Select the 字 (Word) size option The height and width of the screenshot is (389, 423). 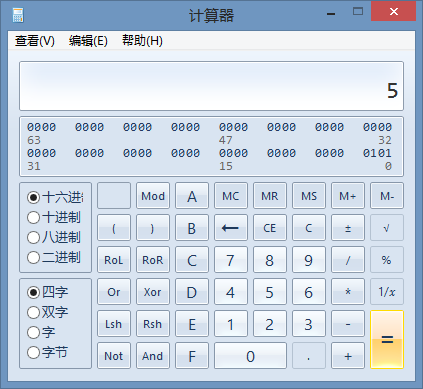(41, 332)
